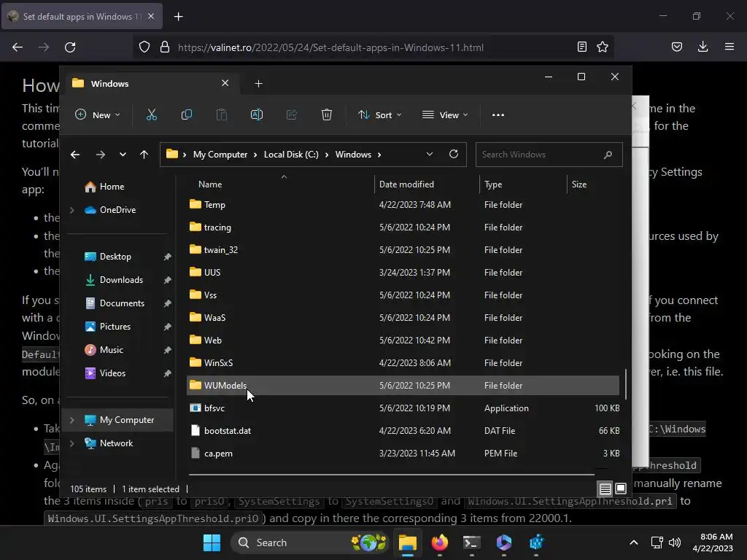The height and width of the screenshot is (560, 747).
Task: Open Terminal from the taskbar
Action: (x=471, y=542)
